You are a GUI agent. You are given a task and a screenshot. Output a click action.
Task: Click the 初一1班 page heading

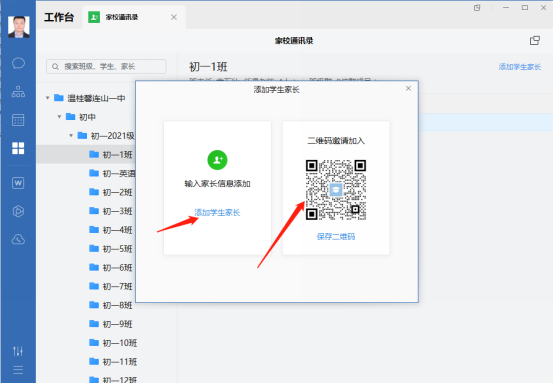pos(208,66)
